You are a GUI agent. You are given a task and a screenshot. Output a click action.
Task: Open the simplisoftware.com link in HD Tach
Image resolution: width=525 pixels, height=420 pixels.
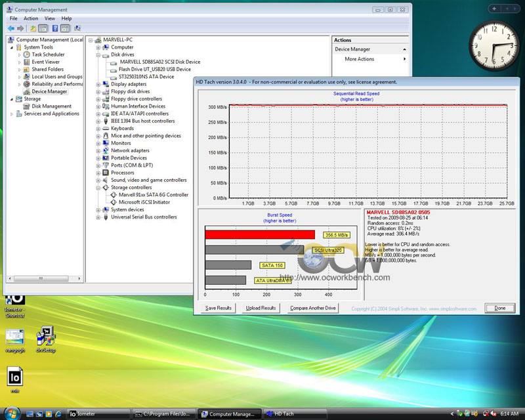pyautogui.click(x=453, y=309)
